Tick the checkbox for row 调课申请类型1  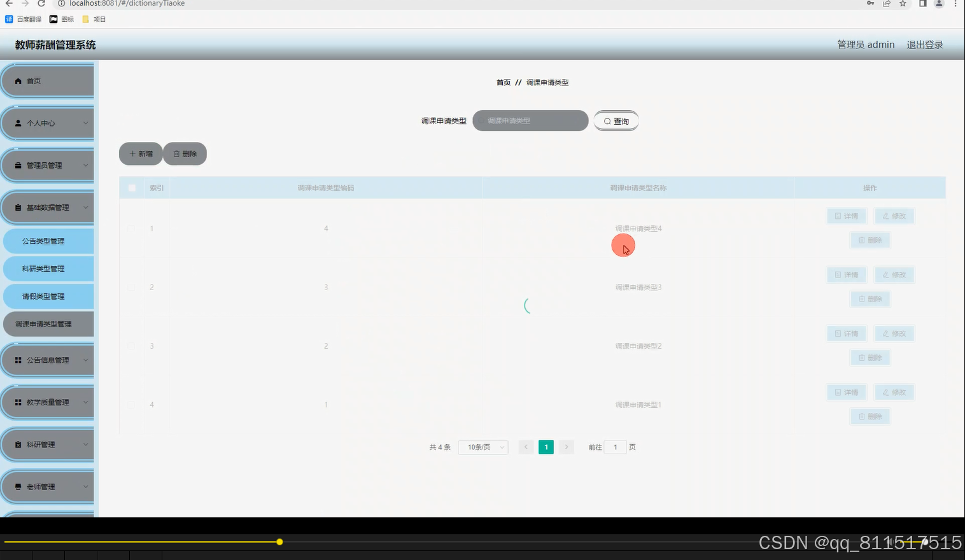coord(131,405)
